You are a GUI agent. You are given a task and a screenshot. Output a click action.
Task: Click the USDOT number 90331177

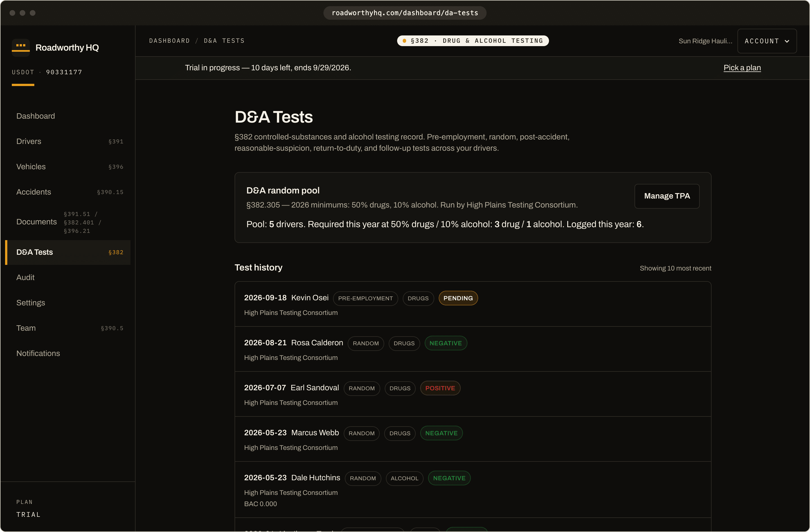(x=64, y=72)
